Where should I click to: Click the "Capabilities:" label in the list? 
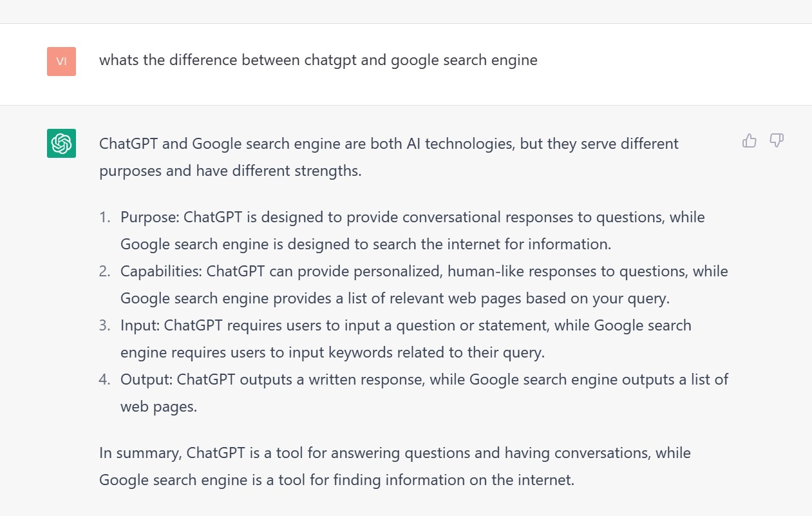click(x=161, y=271)
